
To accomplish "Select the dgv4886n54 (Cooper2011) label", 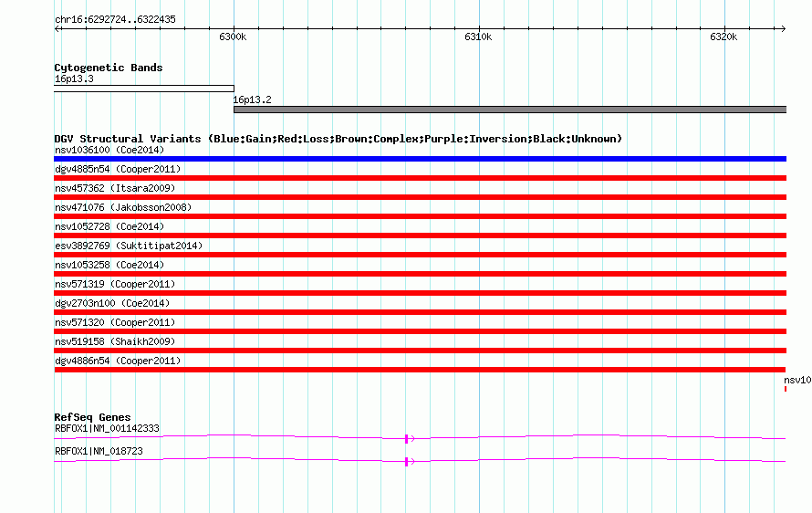I will tap(118, 361).
